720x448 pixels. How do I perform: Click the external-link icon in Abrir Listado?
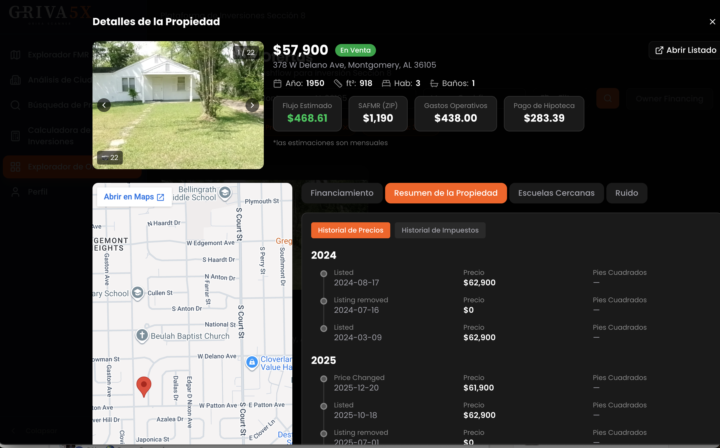coord(659,50)
